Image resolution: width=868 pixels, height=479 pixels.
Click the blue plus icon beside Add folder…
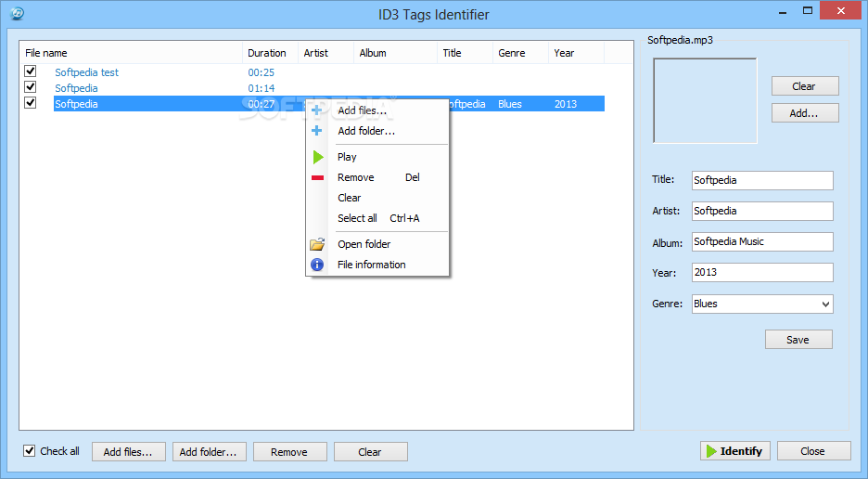pyautogui.click(x=316, y=131)
